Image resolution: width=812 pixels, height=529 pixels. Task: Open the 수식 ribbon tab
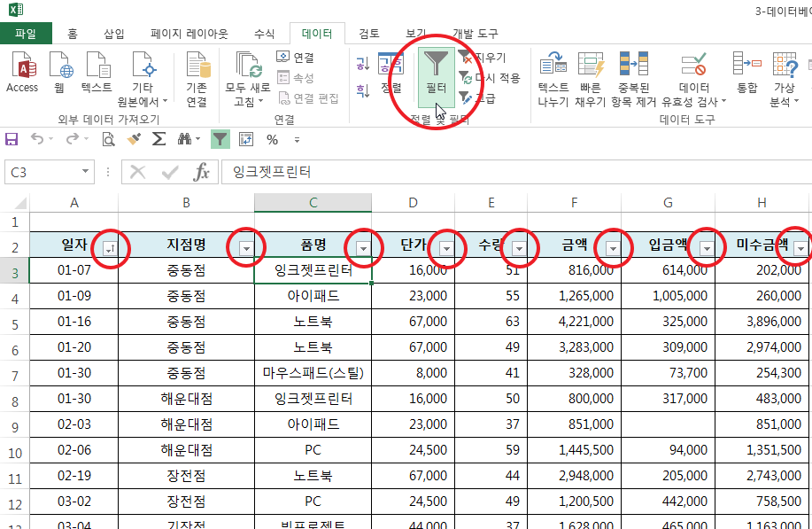pos(264,34)
